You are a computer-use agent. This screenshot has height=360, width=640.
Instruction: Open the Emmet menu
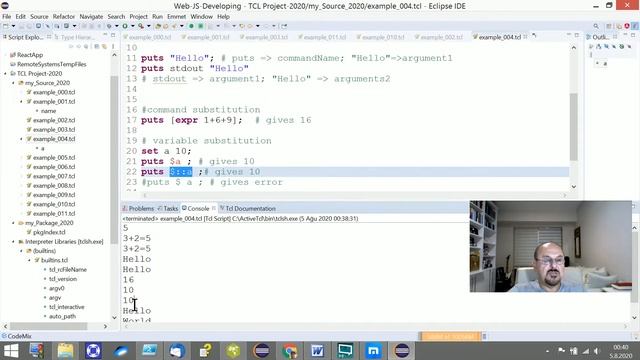point(176,17)
